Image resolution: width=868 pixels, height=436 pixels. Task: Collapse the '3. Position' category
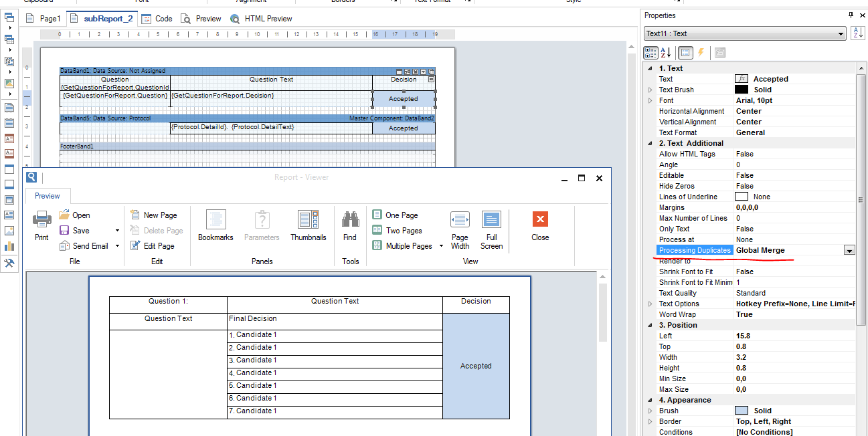click(650, 325)
